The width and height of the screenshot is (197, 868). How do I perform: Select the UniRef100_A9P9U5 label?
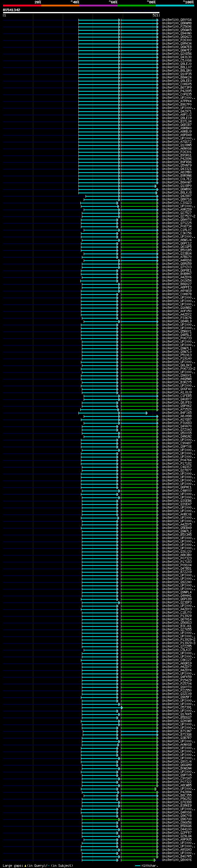pyautogui.click(x=177, y=840)
